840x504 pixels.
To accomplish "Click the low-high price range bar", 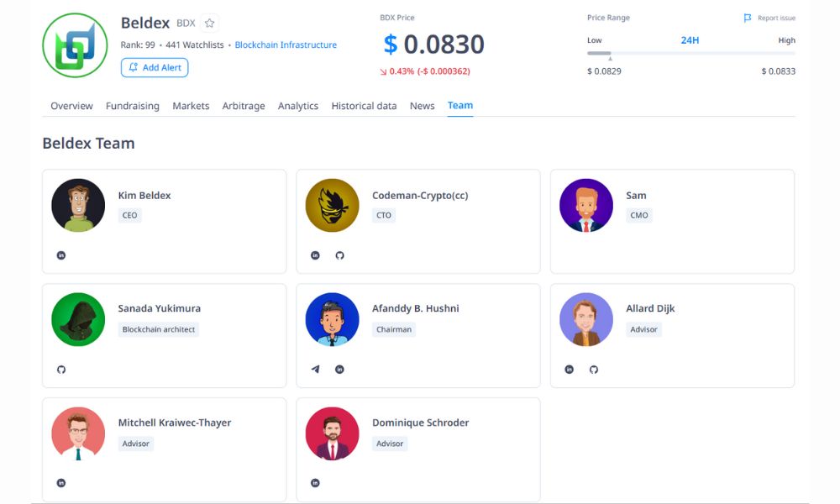I will pyautogui.click(x=690, y=54).
